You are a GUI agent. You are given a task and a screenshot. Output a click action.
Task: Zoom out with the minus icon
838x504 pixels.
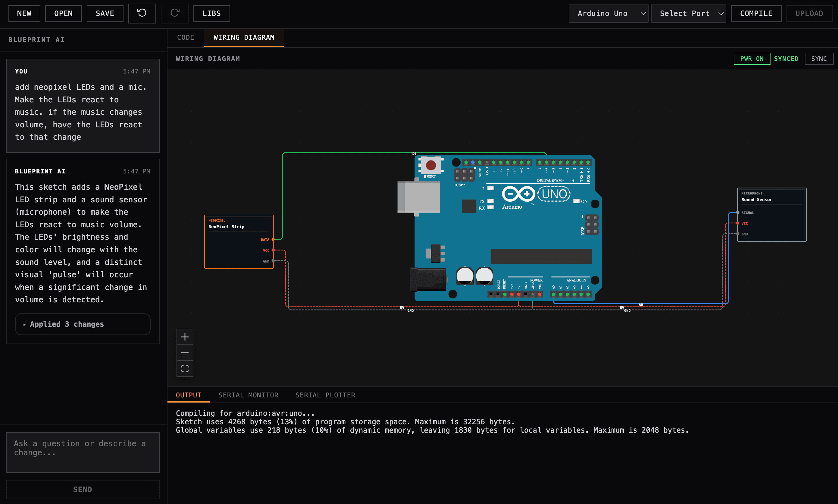(x=185, y=353)
